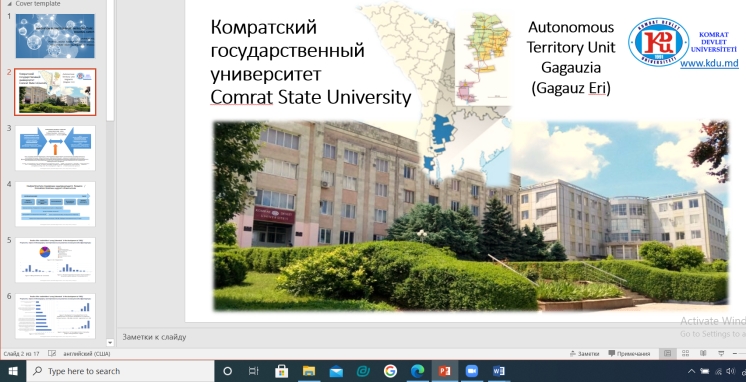
Task: Open the Mail app on the taskbar
Action: tap(336, 371)
